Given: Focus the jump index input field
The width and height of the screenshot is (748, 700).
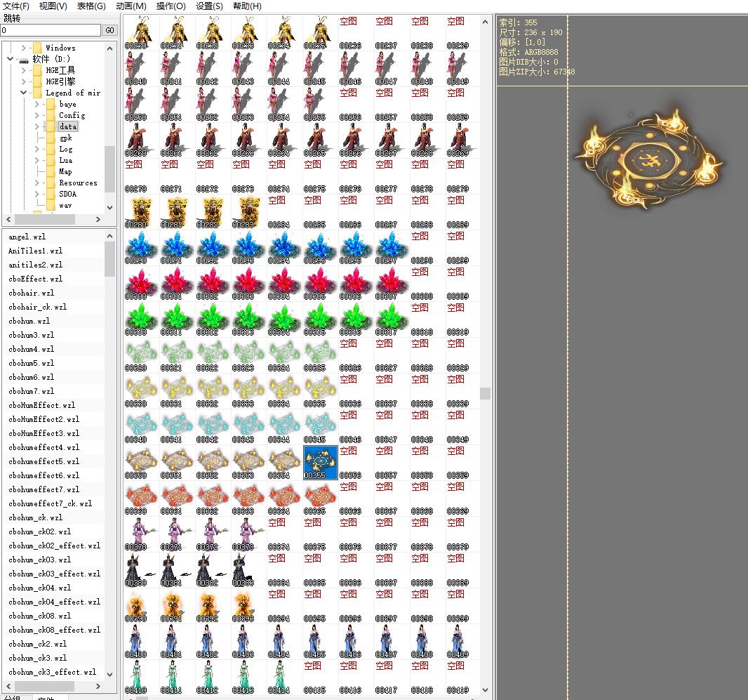Looking at the screenshot, I should (51, 30).
